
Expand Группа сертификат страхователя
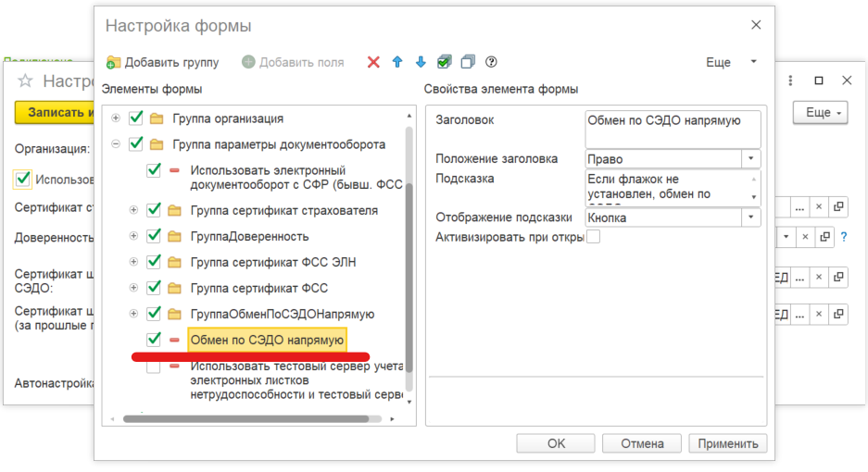pyautogui.click(x=133, y=210)
